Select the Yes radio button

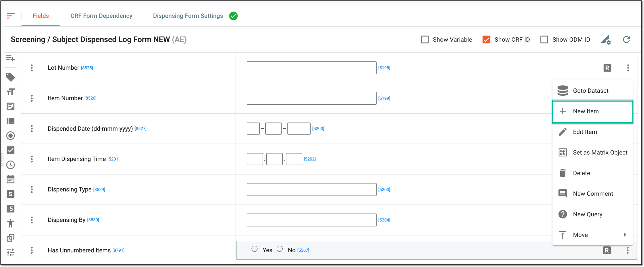[255, 249]
